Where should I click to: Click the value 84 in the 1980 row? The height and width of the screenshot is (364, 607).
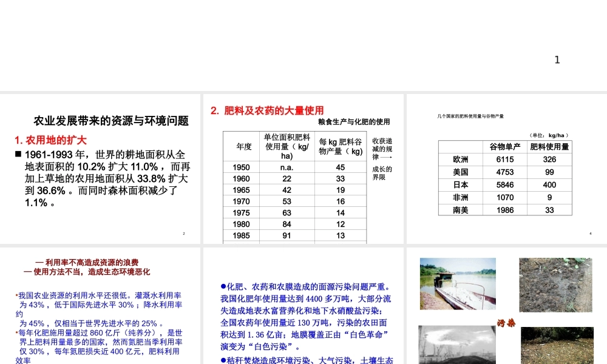(x=287, y=224)
